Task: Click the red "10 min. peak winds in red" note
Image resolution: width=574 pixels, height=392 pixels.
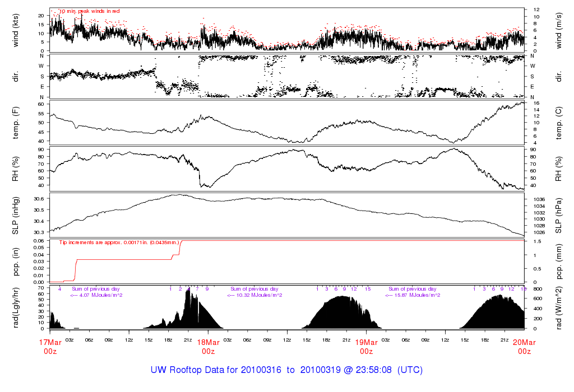Action: click(x=89, y=11)
